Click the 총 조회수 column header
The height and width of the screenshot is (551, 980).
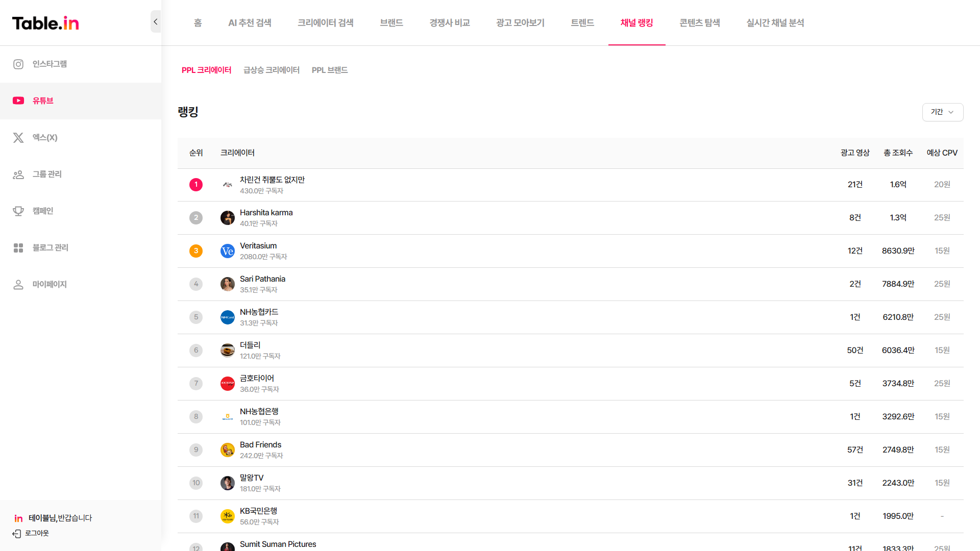[898, 153]
